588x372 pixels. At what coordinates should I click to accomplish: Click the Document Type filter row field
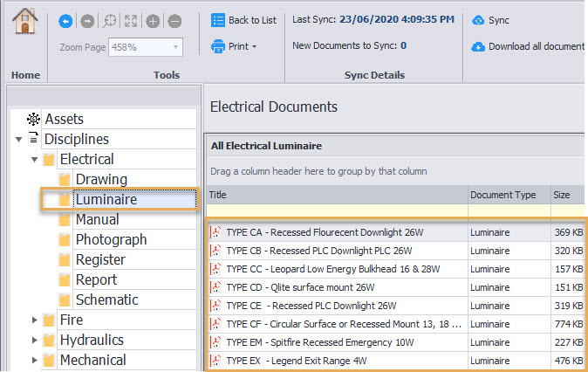(x=509, y=210)
